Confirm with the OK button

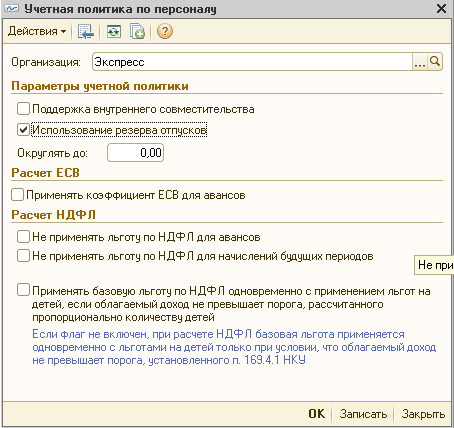316,414
